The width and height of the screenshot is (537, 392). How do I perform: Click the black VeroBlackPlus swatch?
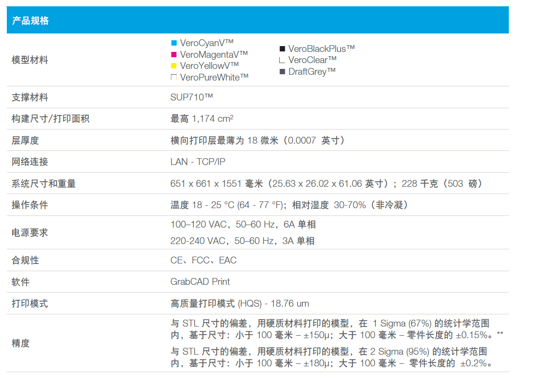(282, 49)
